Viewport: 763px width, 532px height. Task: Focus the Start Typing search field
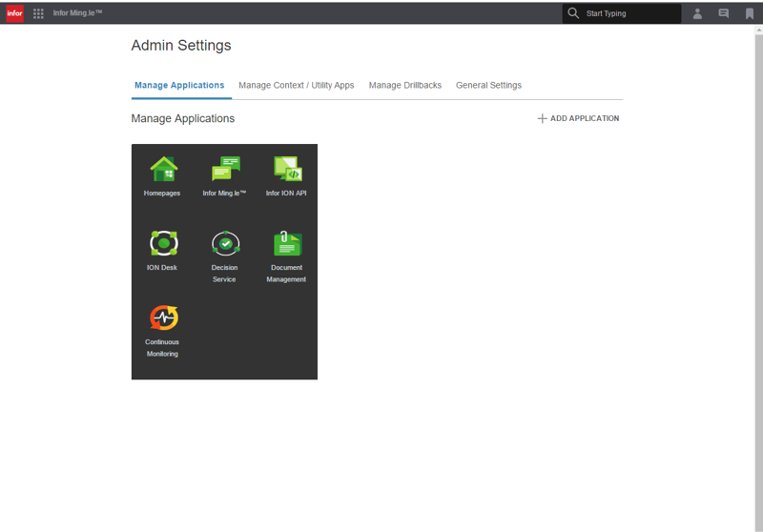pos(629,13)
